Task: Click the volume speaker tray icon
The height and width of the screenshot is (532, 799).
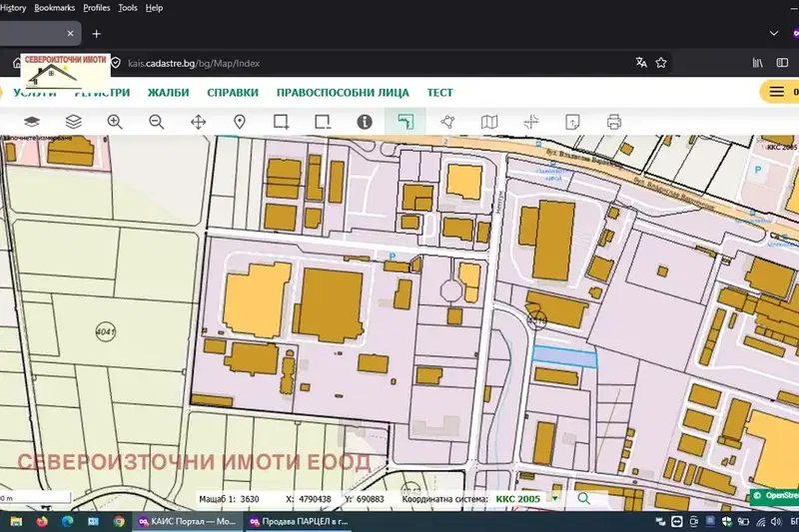Action: point(777,521)
